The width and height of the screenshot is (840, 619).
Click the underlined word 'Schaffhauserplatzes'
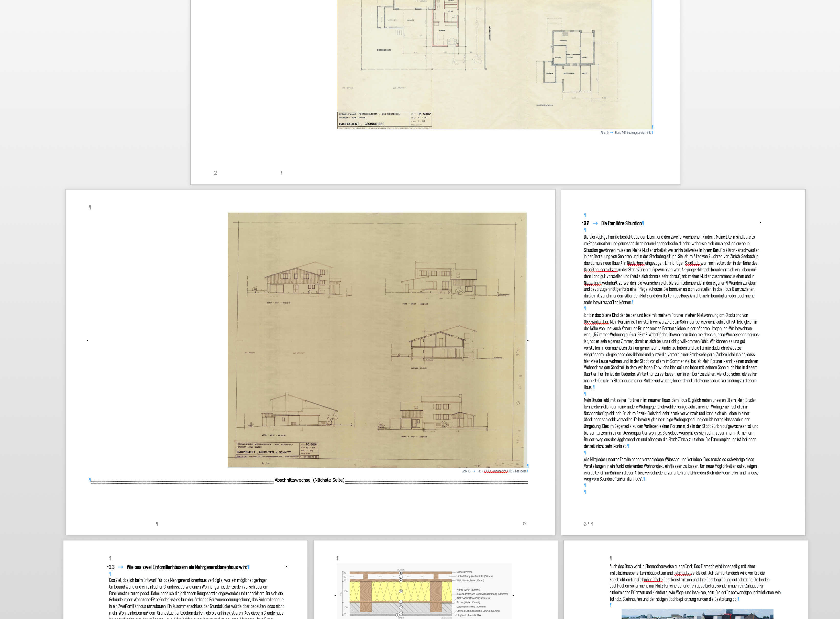601,270
